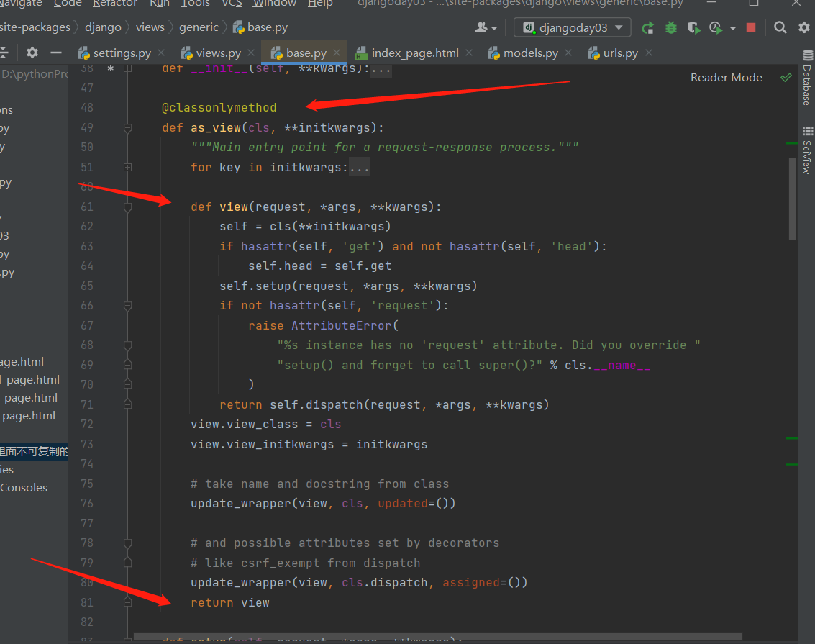Open the djangoday03 run configuration dropdown
The height and width of the screenshot is (644, 815).
pos(573,27)
